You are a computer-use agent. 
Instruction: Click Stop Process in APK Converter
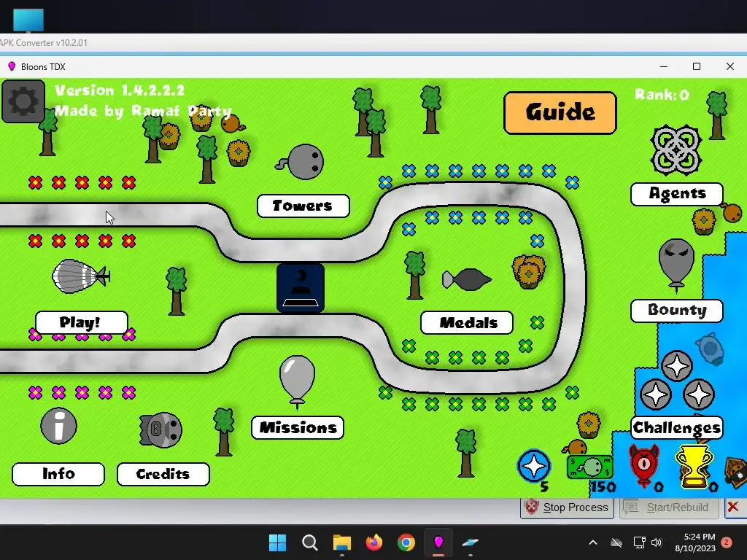pos(567,507)
